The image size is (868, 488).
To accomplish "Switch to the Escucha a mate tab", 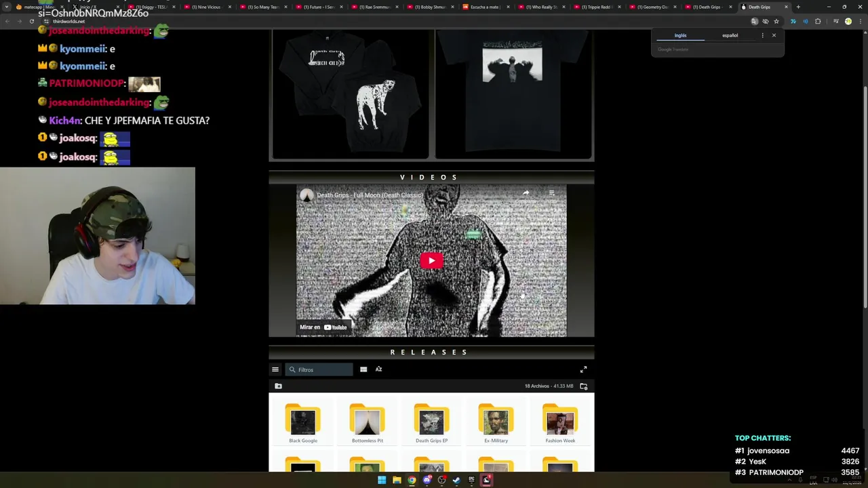I will click(x=485, y=7).
